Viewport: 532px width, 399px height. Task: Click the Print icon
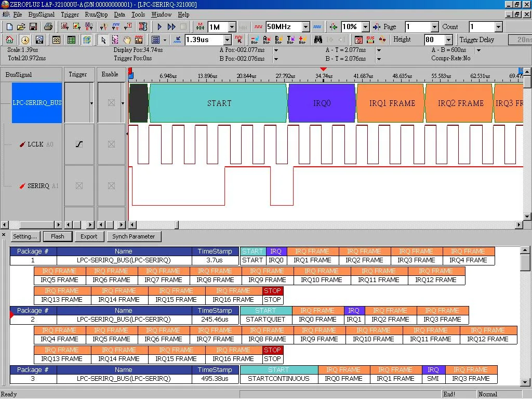click(x=48, y=27)
